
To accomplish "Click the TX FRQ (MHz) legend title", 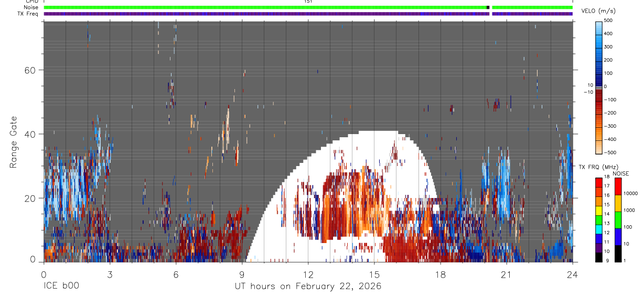I will point(598,167).
